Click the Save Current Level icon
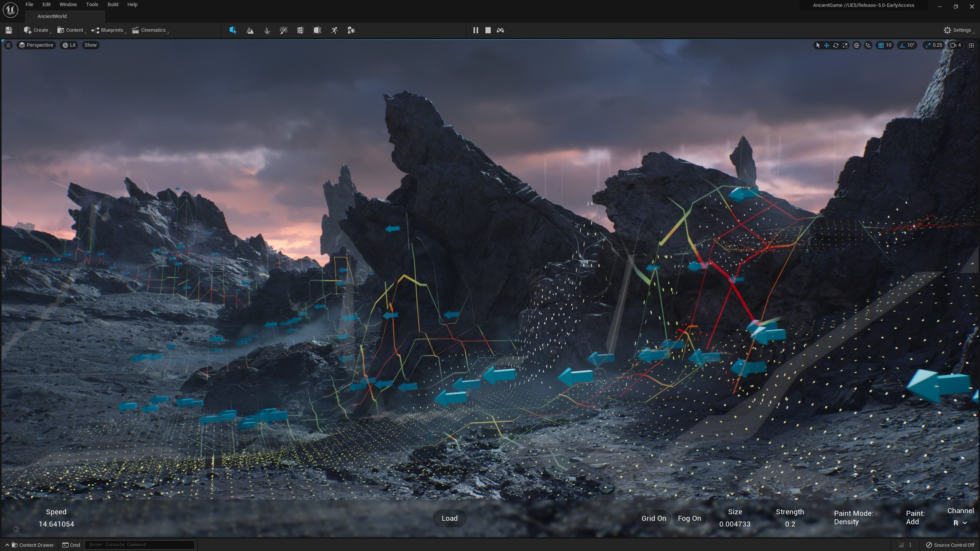This screenshot has height=551, width=980. click(8, 30)
